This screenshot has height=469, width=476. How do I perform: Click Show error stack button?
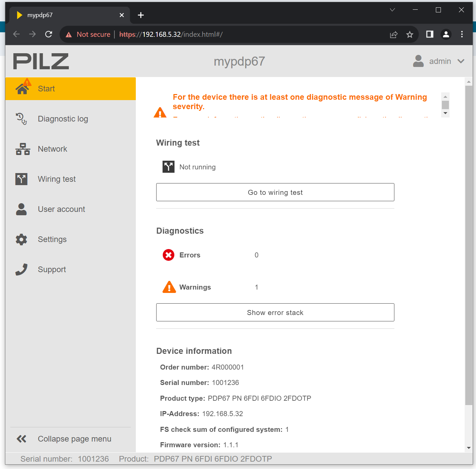(275, 312)
